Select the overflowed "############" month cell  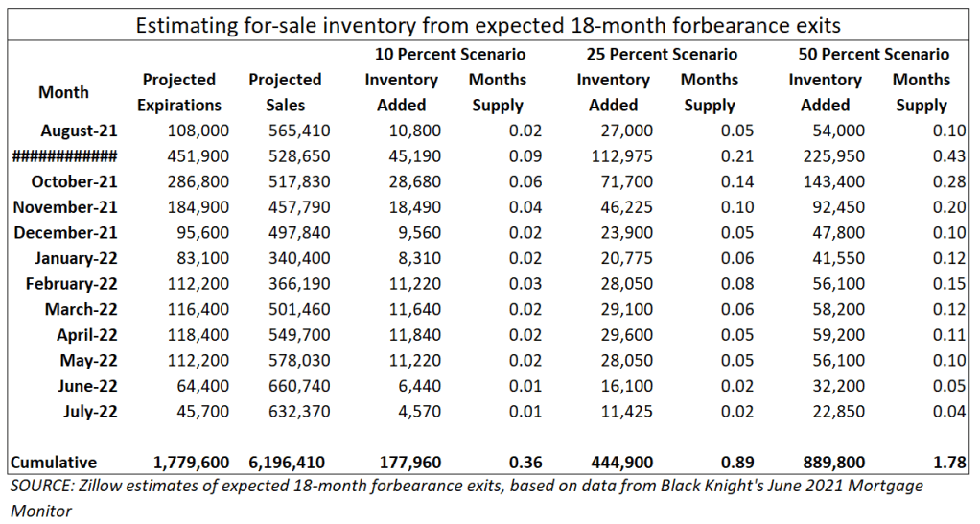click(x=65, y=156)
